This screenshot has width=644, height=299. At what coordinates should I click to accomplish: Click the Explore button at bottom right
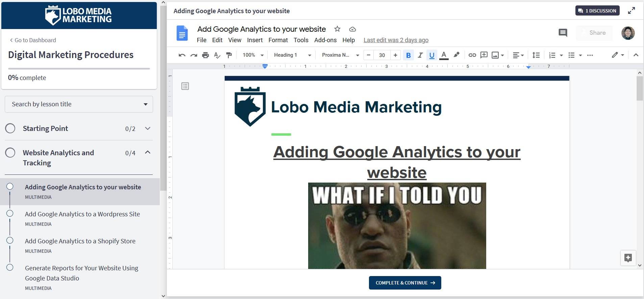628,258
